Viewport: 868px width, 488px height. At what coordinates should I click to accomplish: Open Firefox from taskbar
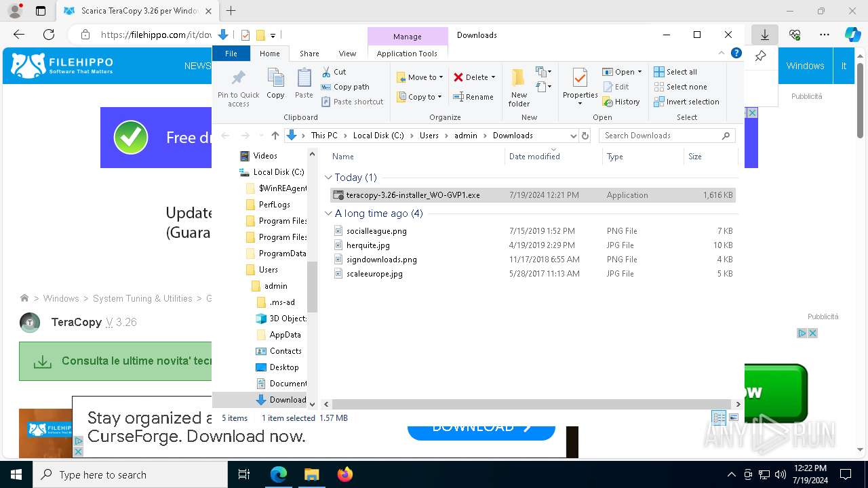(345, 474)
